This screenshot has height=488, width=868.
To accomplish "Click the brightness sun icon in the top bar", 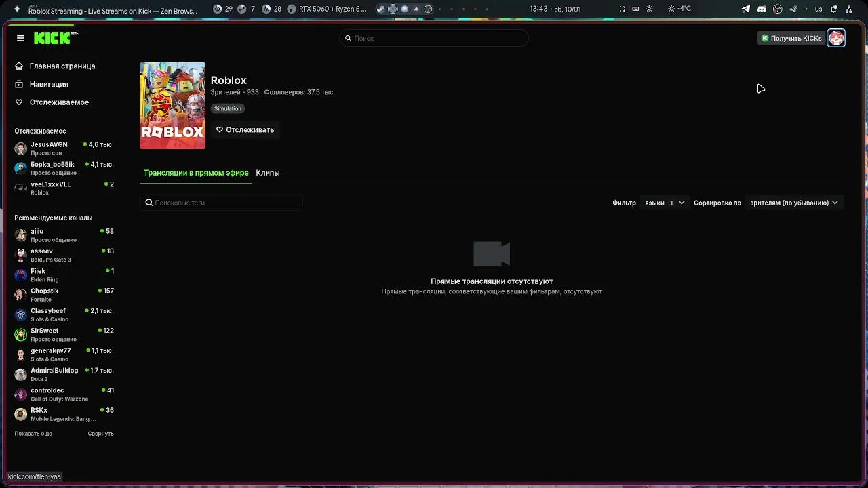I will click(x=649, y=9).
